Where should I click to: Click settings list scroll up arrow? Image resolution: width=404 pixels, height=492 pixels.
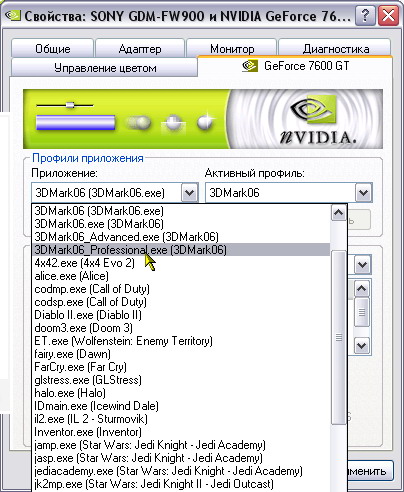(x=362, y=289)
